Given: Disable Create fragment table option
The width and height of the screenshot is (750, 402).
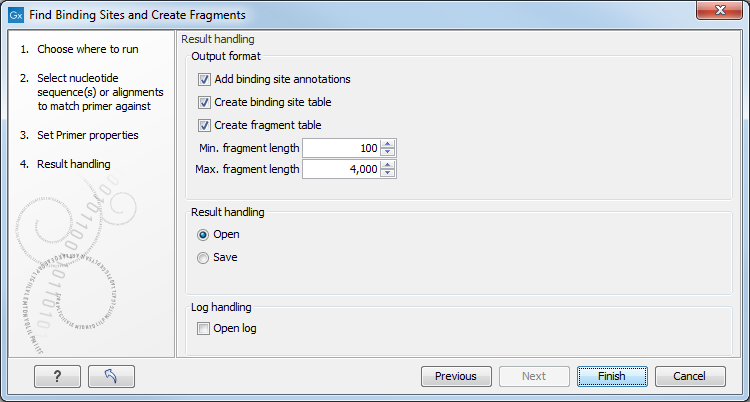Looking at the screenshot, I should tap(204, 125).
